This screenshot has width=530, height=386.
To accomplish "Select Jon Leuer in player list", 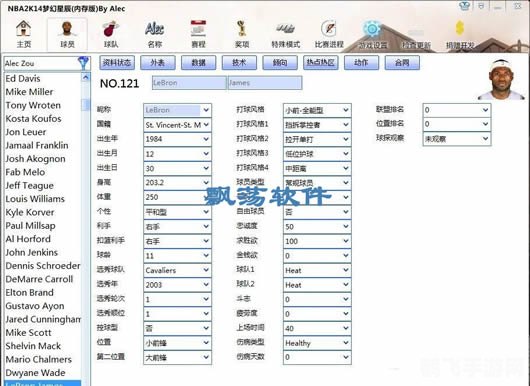I will [x=26, y=132].
